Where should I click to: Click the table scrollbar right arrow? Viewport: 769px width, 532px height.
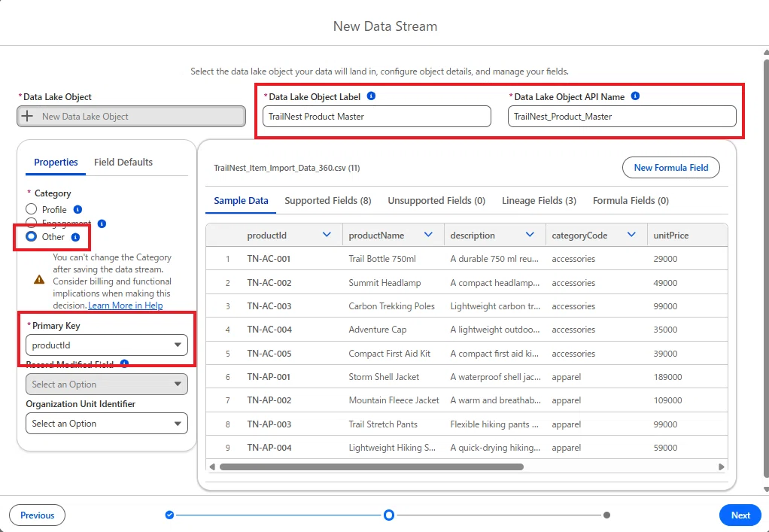click(721, 467)
